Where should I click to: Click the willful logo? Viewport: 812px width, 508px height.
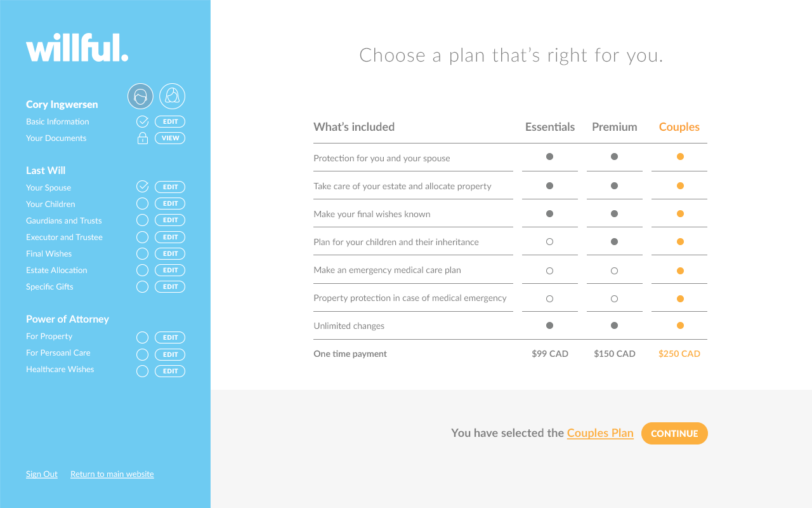77,48
